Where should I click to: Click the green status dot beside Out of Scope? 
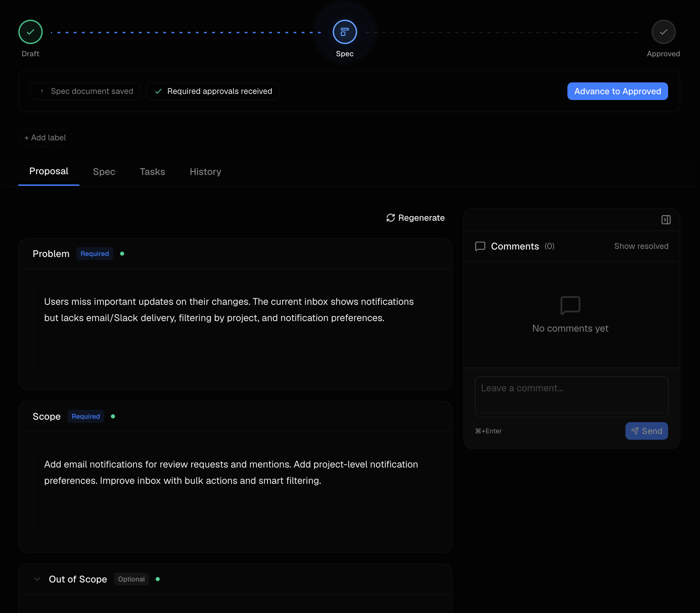(x=158, y=579)
